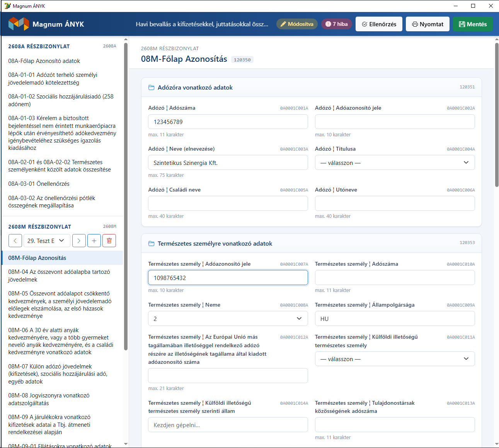The height and width of the screenshot is (448, 499).
Task: Go to previous 2608M sheet arrow
Action: pyautogui.click(x=15, y=241)
